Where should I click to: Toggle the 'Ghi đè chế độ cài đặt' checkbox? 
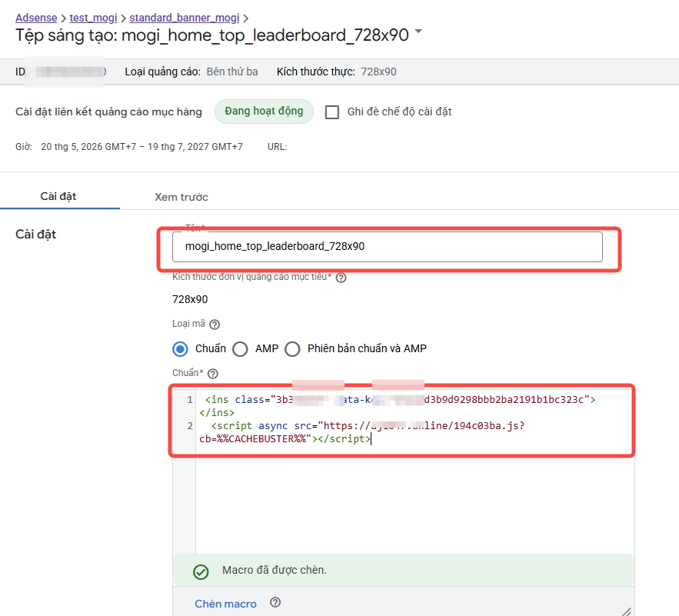pos(332,112)
